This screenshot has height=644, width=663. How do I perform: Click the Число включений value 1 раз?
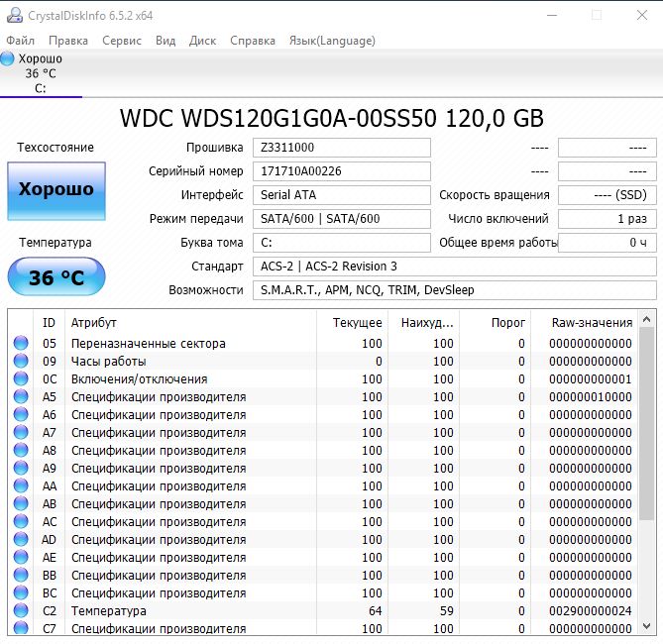click(608, 219)
